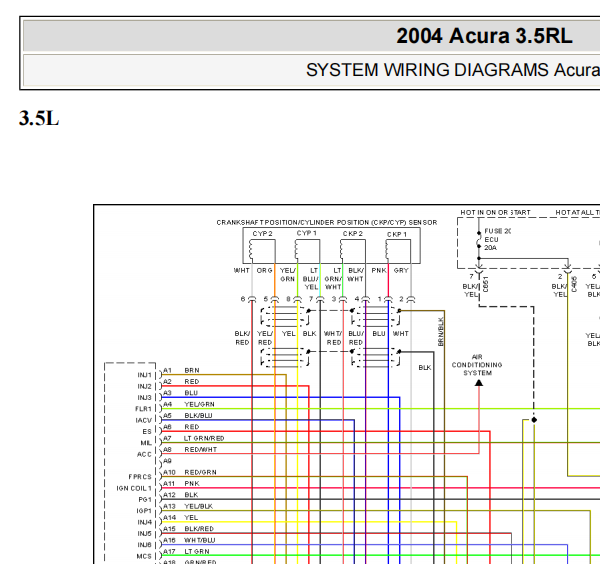
Task: Select the "3.5L" heading
Action: pyautogui.click(x=39, y=118)
